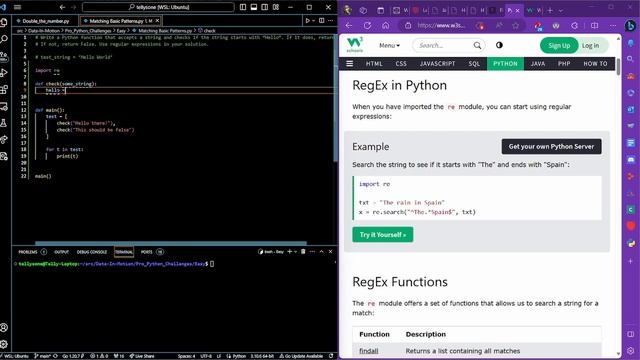Open the Accounts icon in VS Code

tap(4, 327)
